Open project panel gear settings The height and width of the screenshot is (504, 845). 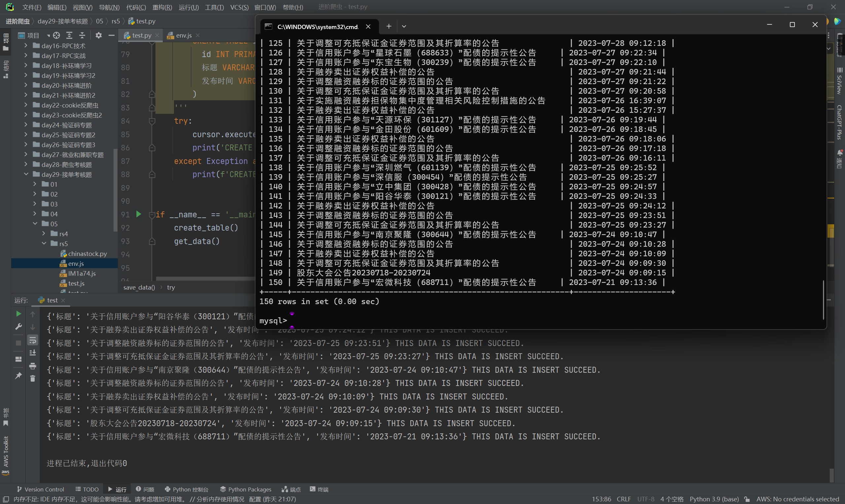tap(99, 35)
